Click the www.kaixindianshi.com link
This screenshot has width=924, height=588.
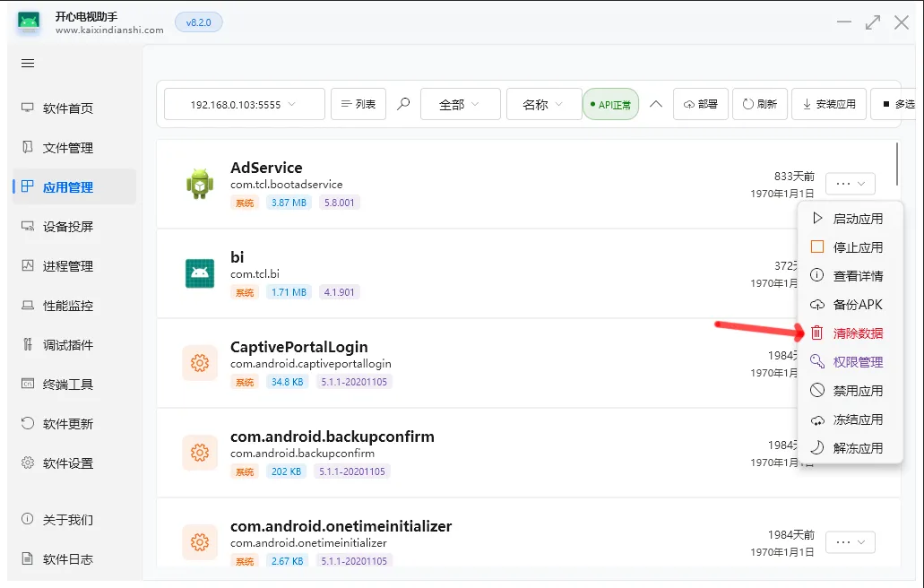(109, 30)
